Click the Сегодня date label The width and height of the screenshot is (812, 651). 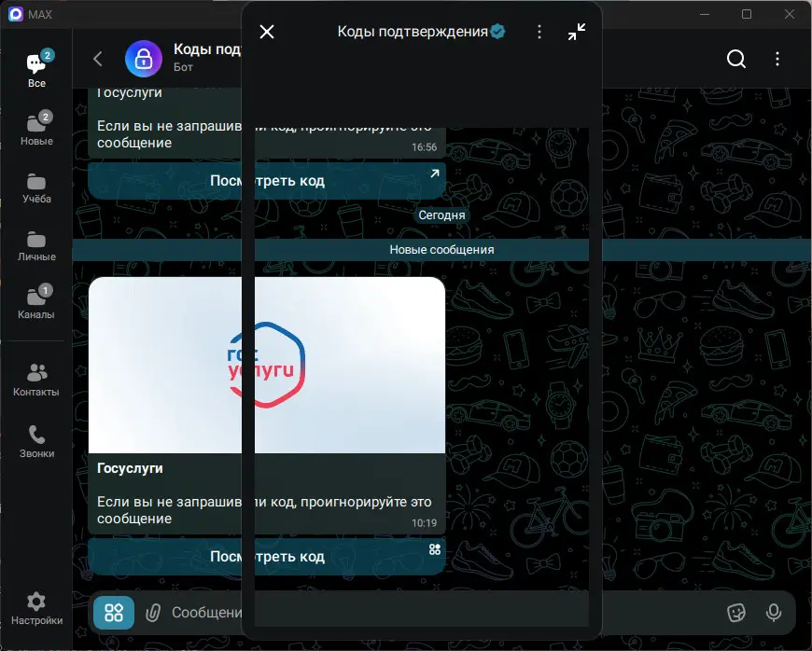click(441, 215)
